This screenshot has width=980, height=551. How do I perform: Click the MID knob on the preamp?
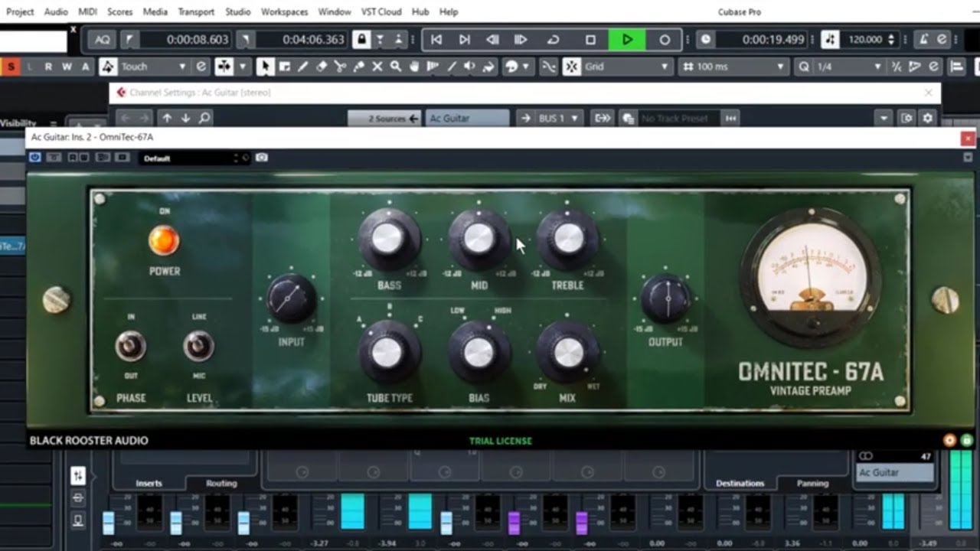479,238
